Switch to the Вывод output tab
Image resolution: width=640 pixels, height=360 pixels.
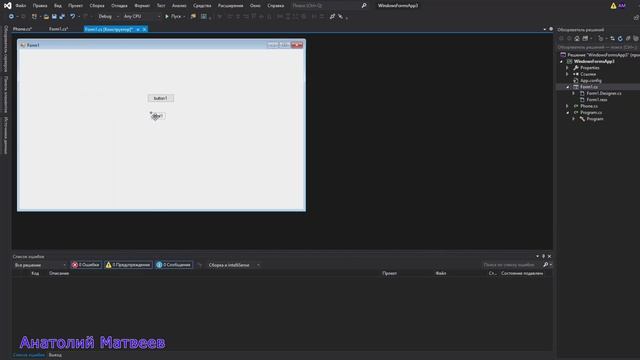click(55, 355)
